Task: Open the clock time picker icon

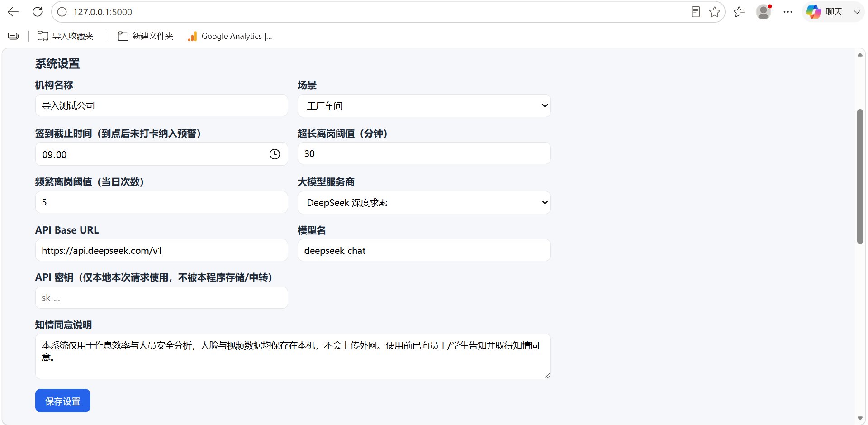Action: 275,154
